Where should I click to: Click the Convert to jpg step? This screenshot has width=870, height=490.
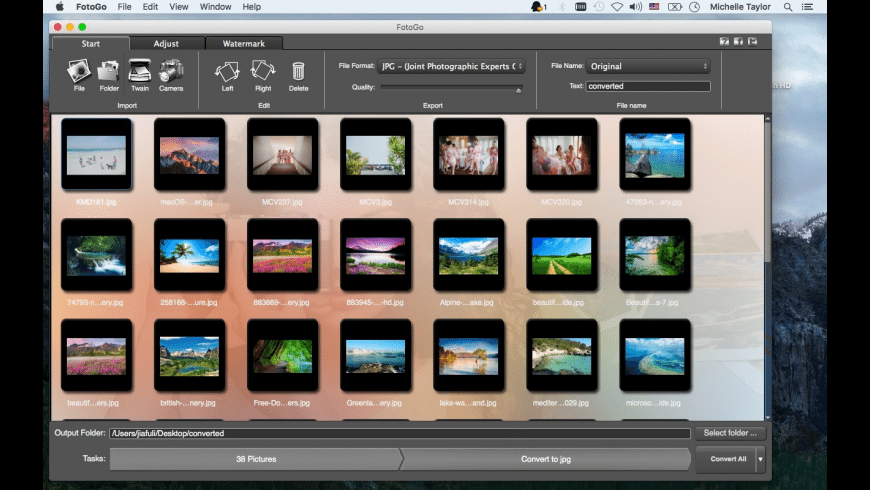tap(545, 459)
